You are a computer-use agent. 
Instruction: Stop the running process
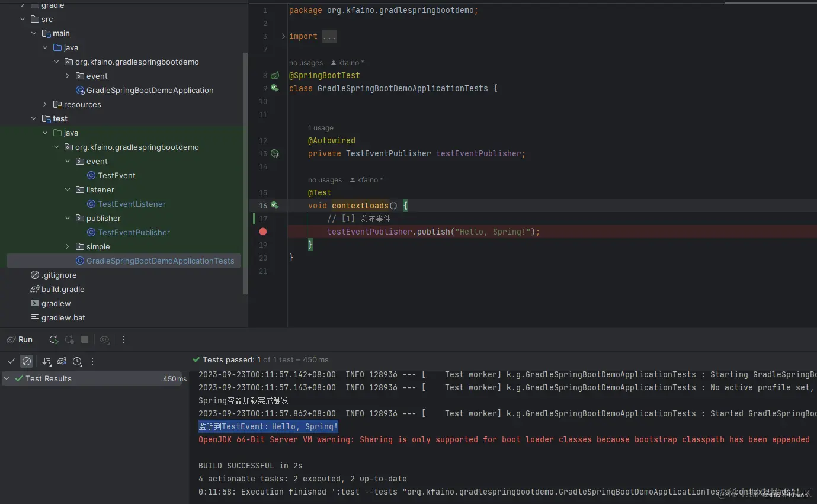[x=85, y=339]
